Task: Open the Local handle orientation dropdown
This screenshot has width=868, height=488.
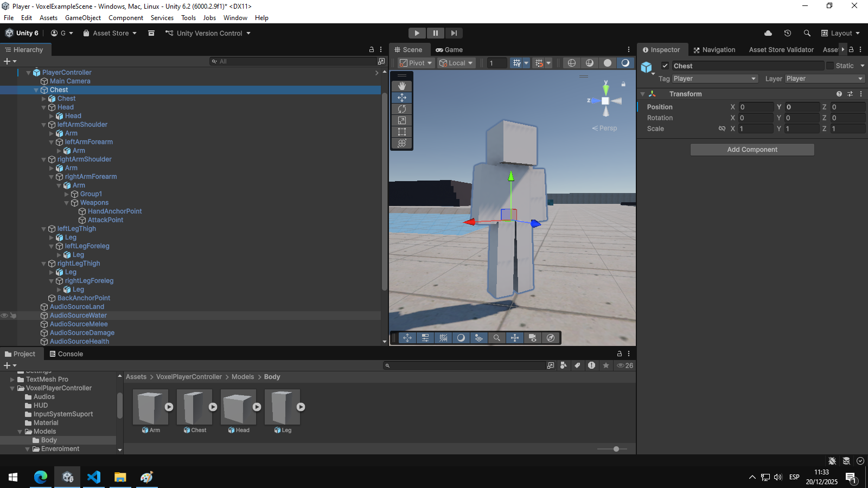Action: pyautogui.click(x=456, y=62)
